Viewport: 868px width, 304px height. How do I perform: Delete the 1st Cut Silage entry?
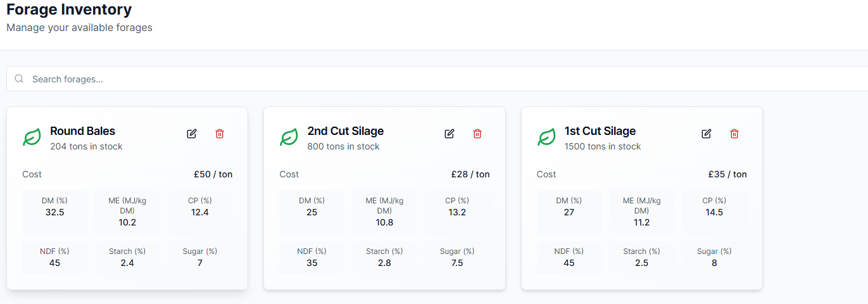[734, 134]
